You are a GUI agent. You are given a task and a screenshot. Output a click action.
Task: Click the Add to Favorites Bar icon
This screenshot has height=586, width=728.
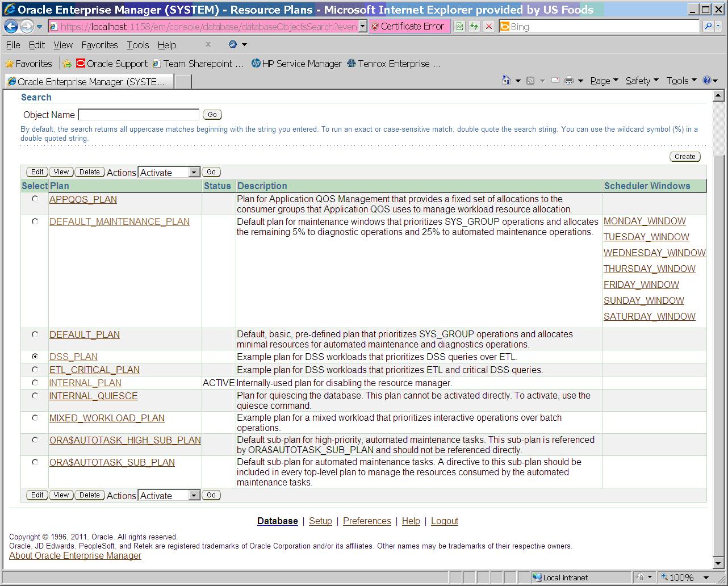coord(67,64)
